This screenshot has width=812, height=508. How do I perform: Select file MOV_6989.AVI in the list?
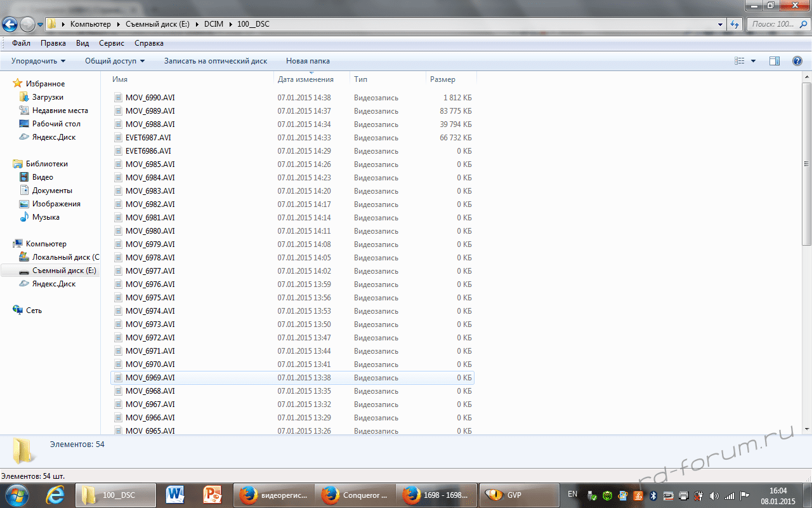tap(150, 111)
